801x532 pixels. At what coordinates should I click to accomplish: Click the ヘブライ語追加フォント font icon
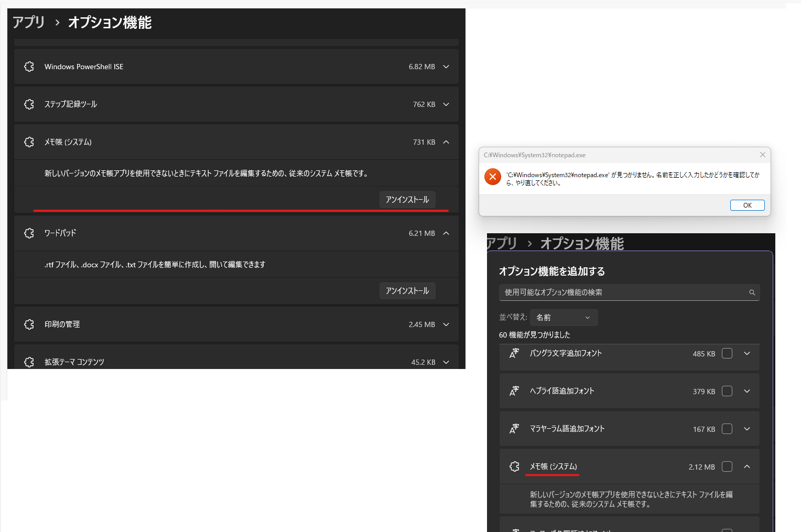pyautogui.click(x=514, y=391)
